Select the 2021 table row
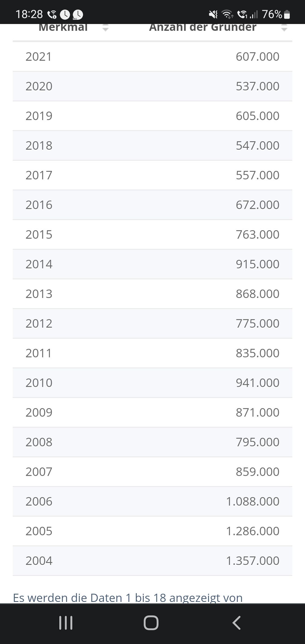 152,56
